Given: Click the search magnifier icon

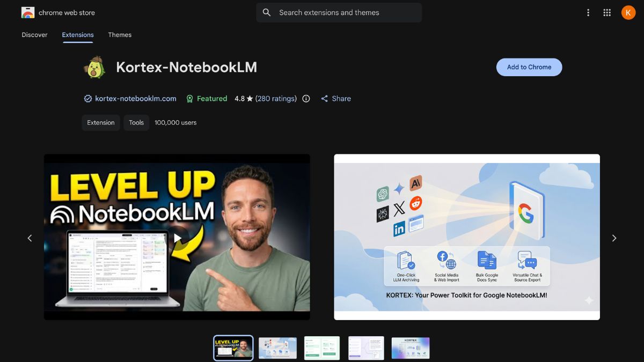Looking at the screenshot, I should click(x=267, y=12).
